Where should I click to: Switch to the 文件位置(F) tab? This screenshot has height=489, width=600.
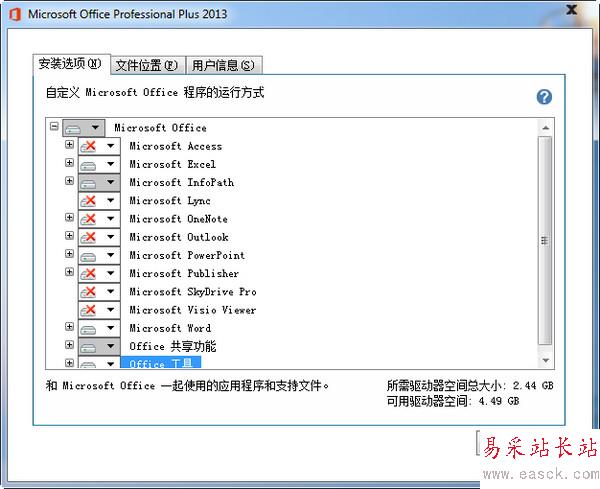(x=148, y=65)
